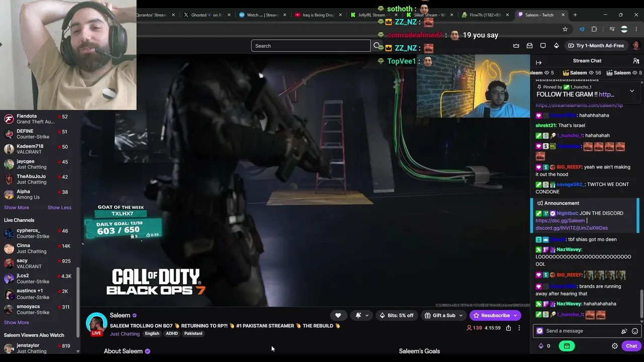Click Saleem channel name link
Screen dimensions: 644x362
(120, 315)
